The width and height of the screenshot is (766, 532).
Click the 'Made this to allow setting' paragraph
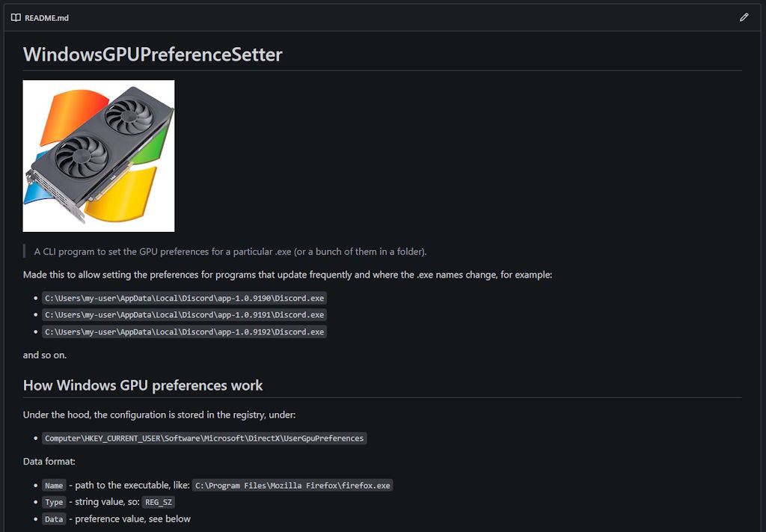point(287,275)
